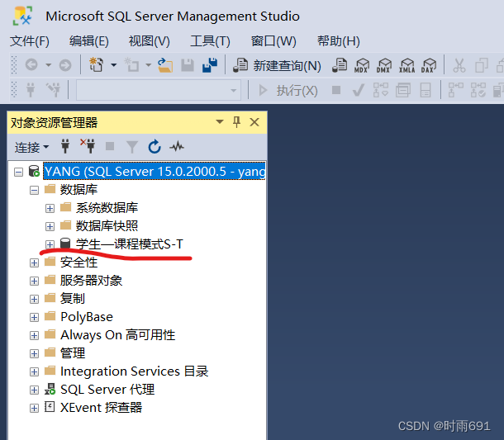Click the 执行(X) execute button
The width and height of the screenshot is (504, 440).
[288, 91]
